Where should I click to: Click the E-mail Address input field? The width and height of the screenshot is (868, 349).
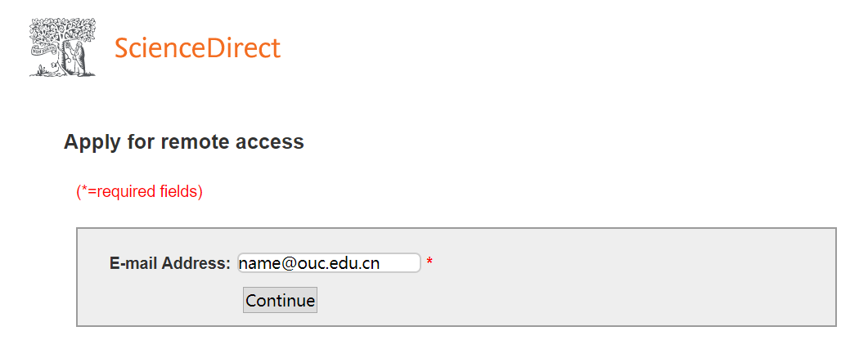tap(329, 263)
